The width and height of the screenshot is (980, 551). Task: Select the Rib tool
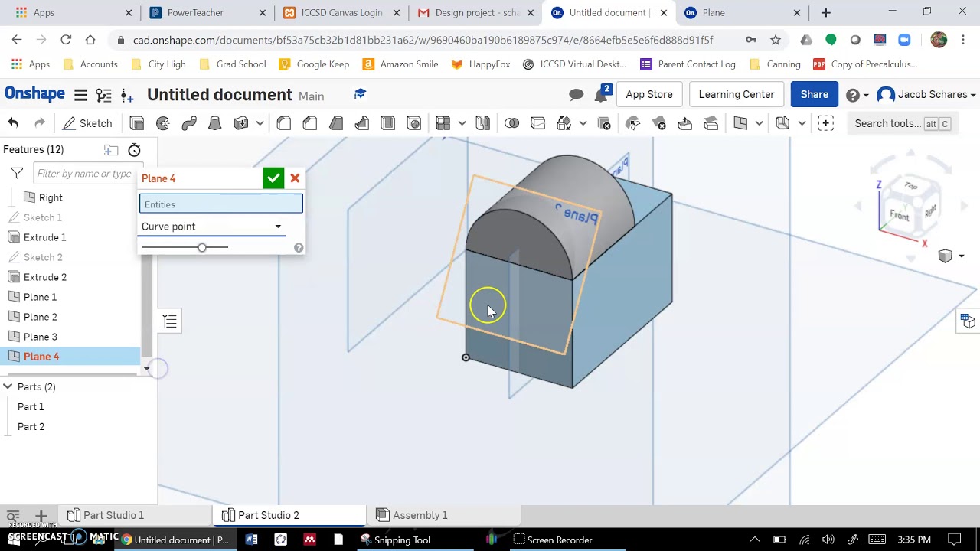[362, 123]
